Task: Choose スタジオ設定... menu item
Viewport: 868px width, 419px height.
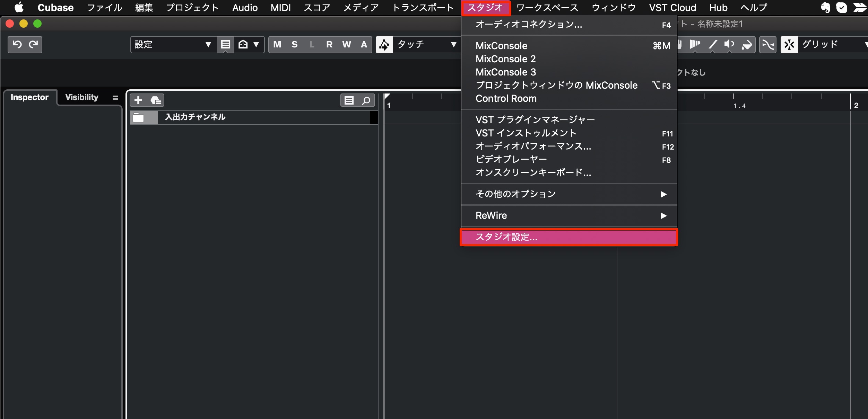Action: (x=569, y=237)
